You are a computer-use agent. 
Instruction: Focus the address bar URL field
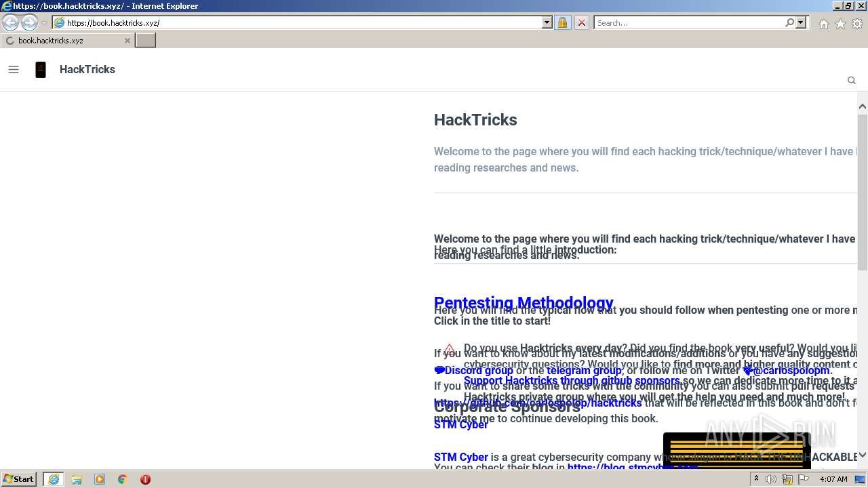[x=303, y=22]
